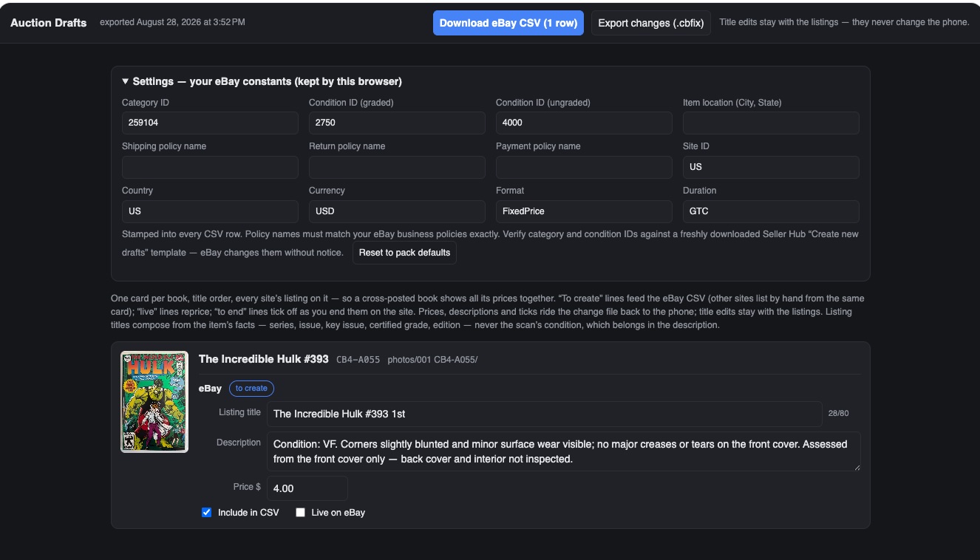This screenshot has width=980, height=560.
Task: Click the 'to create' status badge
Action: pyautogui.click(x=251, y=389)
